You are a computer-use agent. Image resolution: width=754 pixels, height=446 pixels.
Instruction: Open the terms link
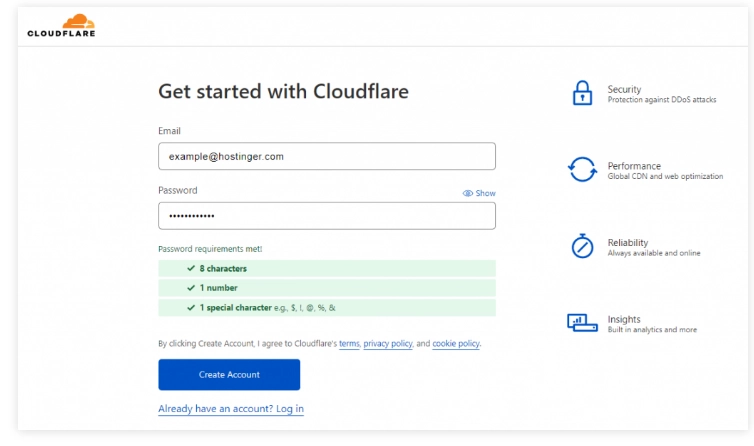coord(349,344)
